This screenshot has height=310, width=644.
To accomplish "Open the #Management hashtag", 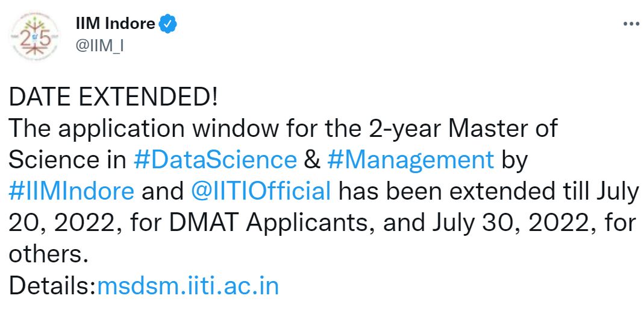I will 410,160.
